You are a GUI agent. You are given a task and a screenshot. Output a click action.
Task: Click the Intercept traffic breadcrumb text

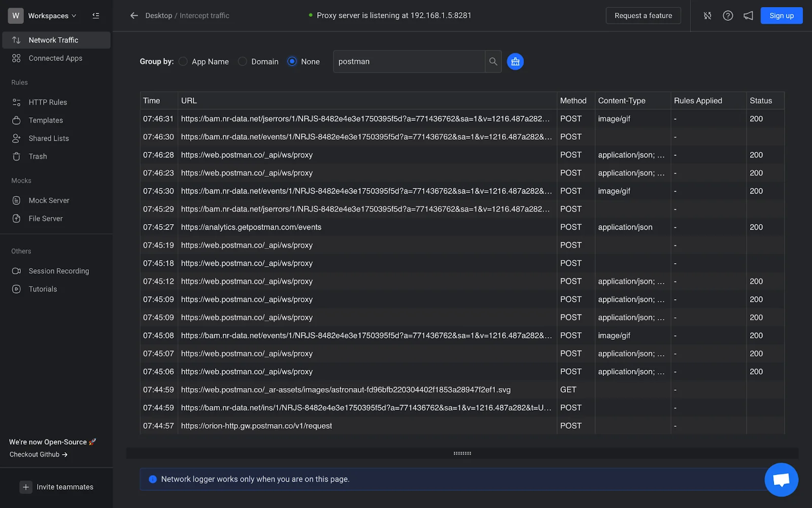click(205, 16)
